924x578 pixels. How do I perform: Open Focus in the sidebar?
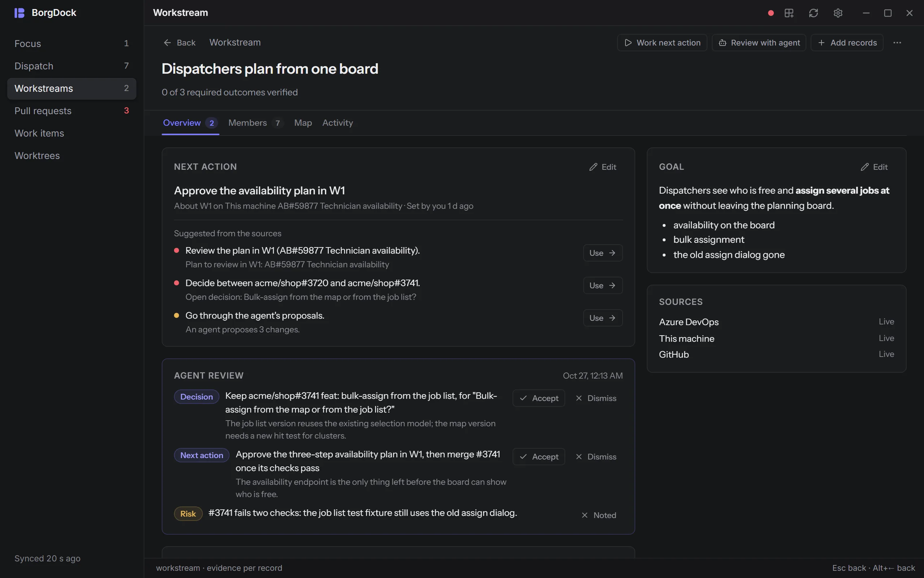[x=72, y=44]
